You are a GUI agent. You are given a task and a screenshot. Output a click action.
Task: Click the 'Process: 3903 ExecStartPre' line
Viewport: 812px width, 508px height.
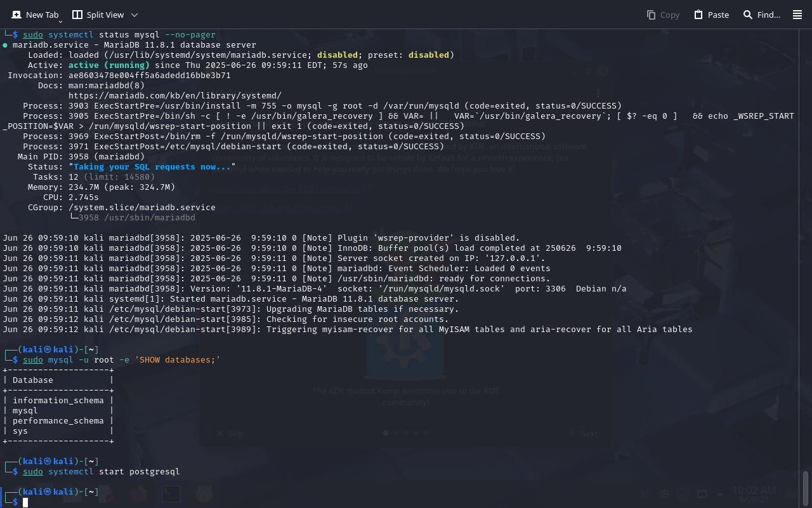pyautogui.click(x=322, y=106)
